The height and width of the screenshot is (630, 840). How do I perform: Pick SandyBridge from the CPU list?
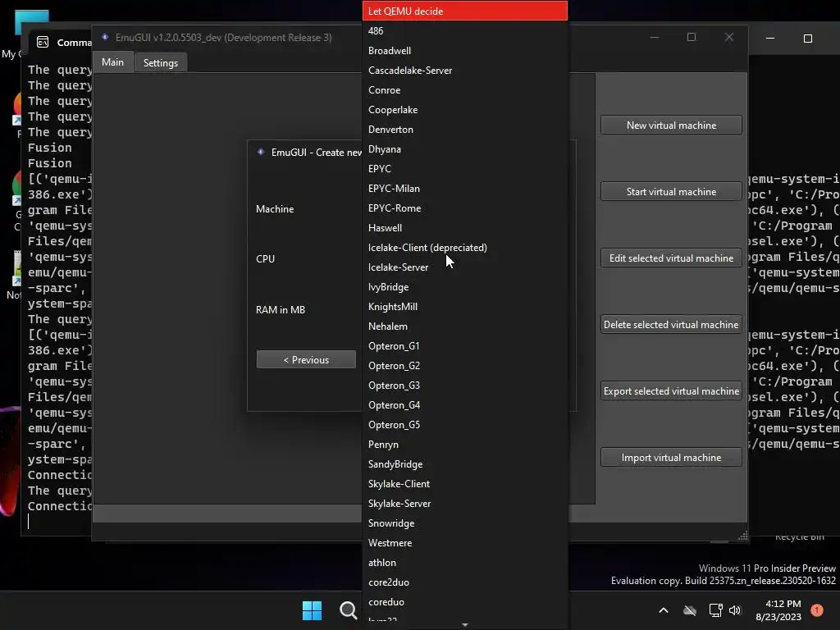coord(464,464)
